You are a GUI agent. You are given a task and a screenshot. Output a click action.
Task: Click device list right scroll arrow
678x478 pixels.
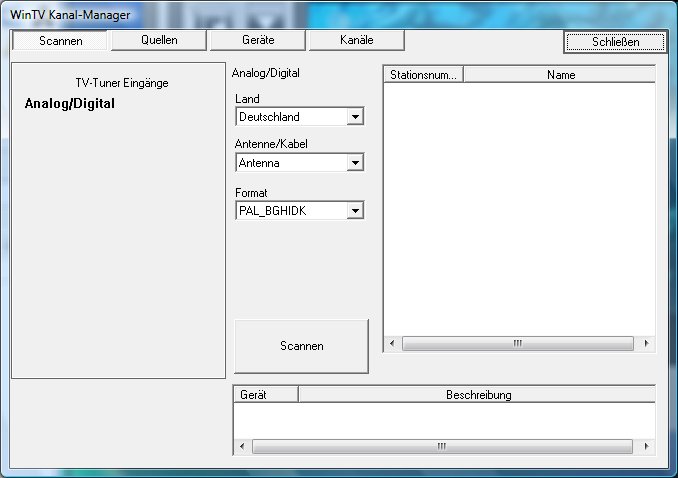click(x=646, y=446)
